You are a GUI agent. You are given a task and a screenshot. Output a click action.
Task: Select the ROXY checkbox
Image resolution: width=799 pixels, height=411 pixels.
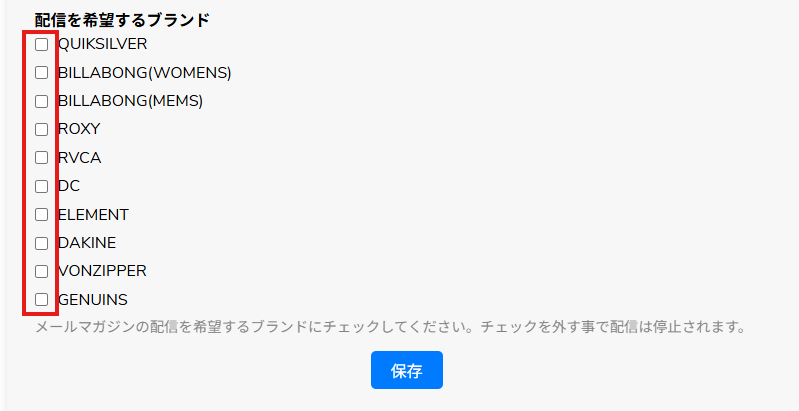pos(41,129)
